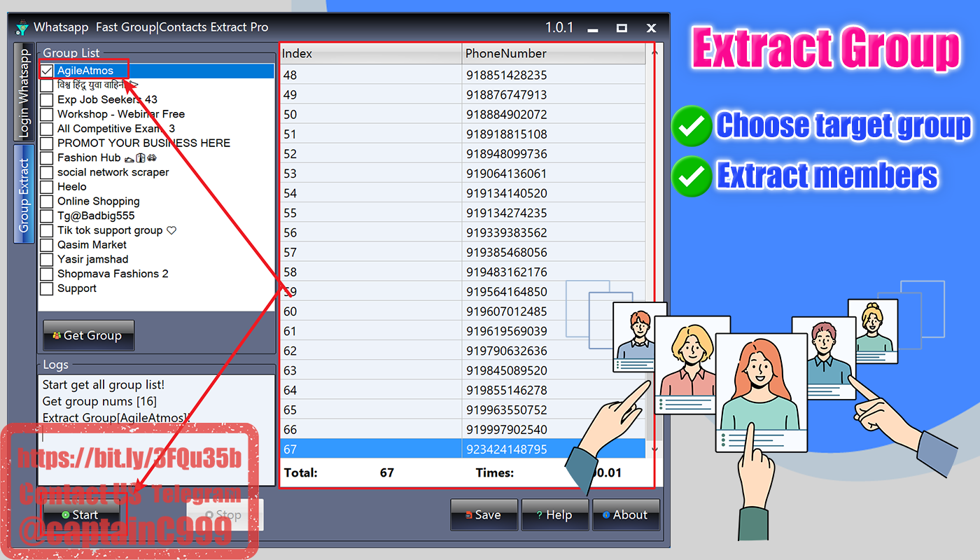Viewport: 980px width, 560px height.
Task: Save the extracted phone numbers
Action: pos(484,514)
